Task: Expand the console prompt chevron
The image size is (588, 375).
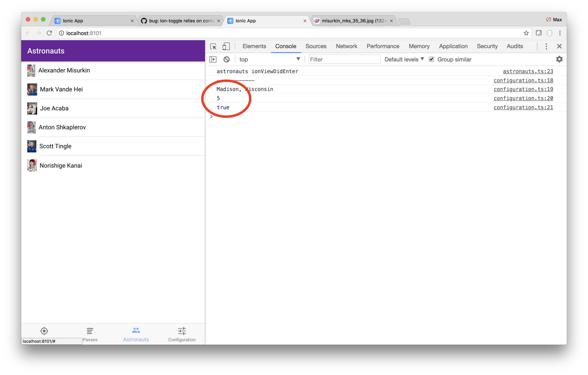Action: pyautogui.click(x=211, y=117)
